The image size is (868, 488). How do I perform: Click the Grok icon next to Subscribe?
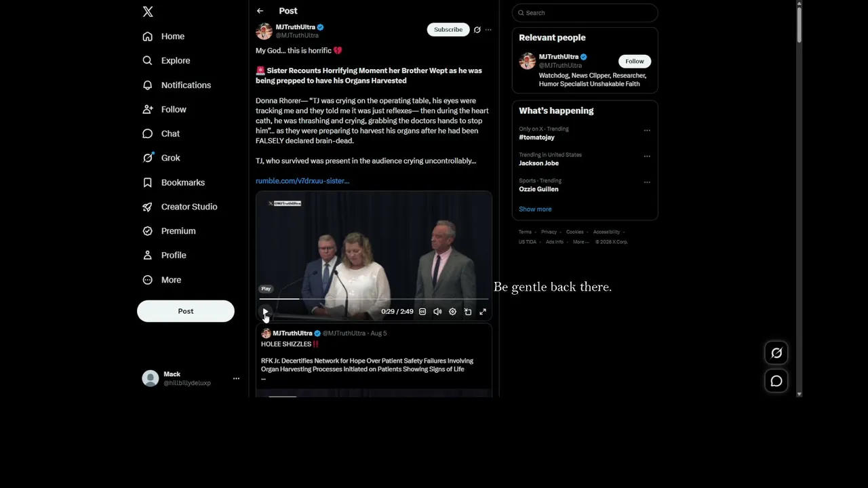tap(477, 30)
